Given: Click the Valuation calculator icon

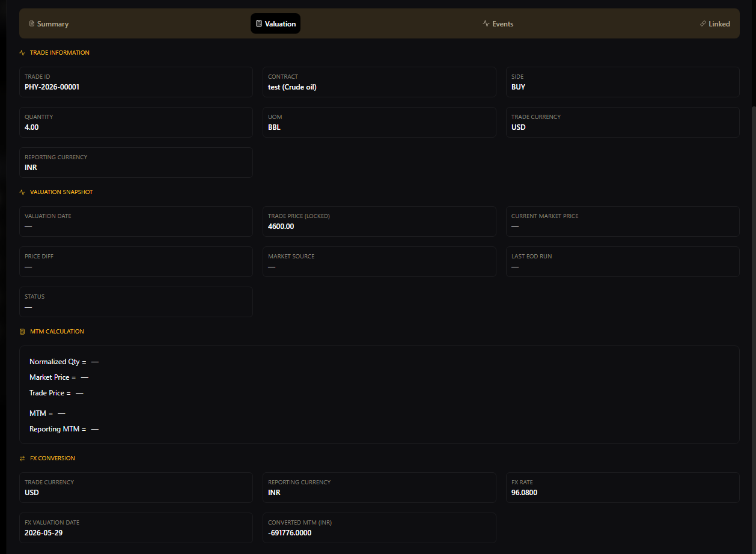Looking at the screenshot, I should 259,24.
